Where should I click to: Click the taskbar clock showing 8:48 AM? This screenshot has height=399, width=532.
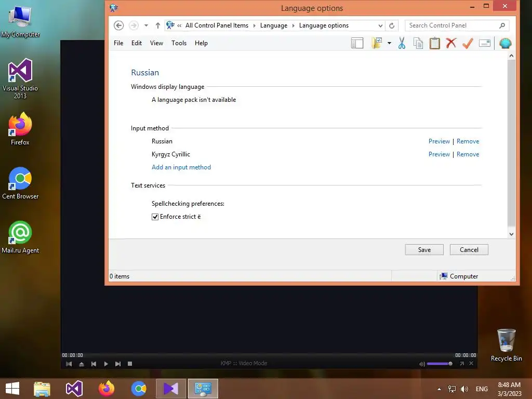[509, 389]
